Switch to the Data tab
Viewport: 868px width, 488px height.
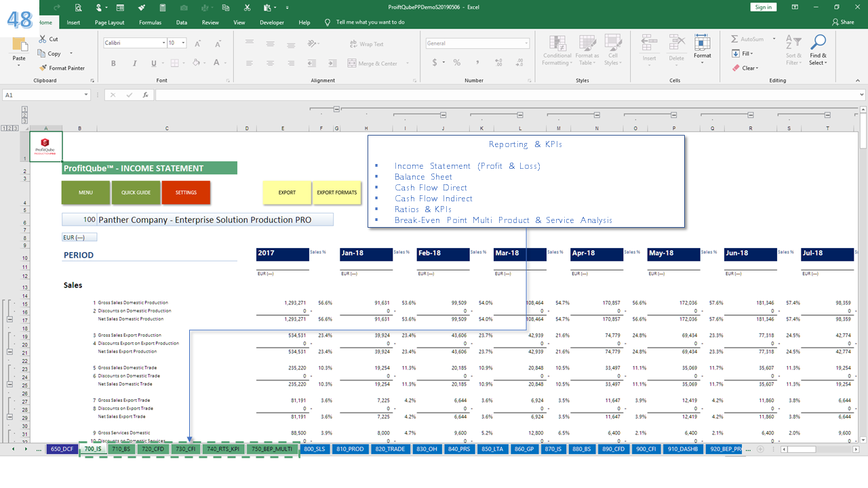click(x=182, y=22)
